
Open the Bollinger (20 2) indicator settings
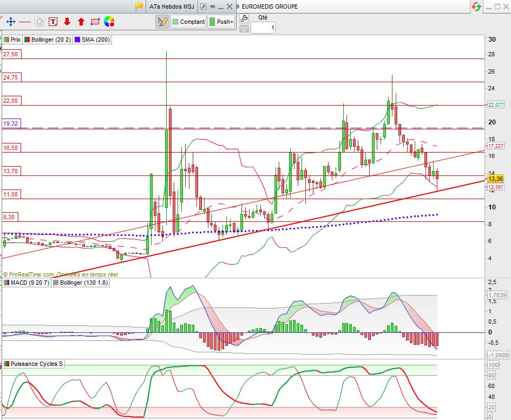point(48,40)
